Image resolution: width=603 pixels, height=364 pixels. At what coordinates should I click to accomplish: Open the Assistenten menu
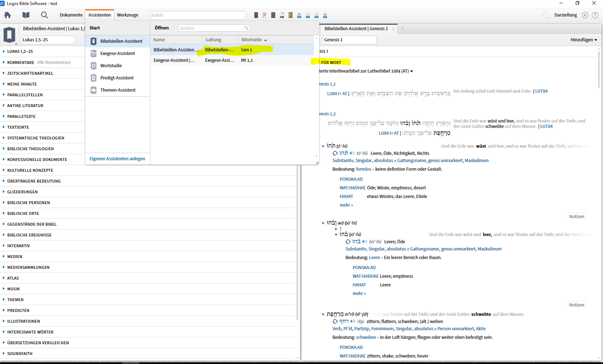point(100,15)
